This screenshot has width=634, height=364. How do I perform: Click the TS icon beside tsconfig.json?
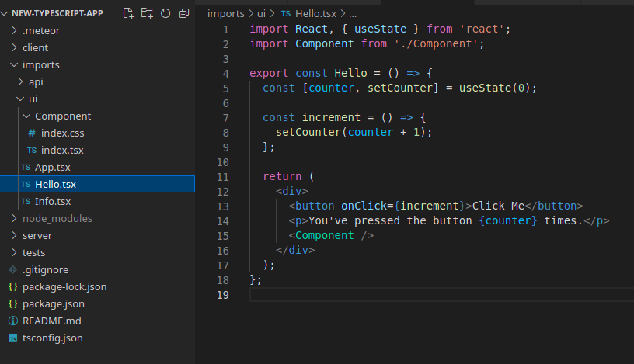pos(13,338)
